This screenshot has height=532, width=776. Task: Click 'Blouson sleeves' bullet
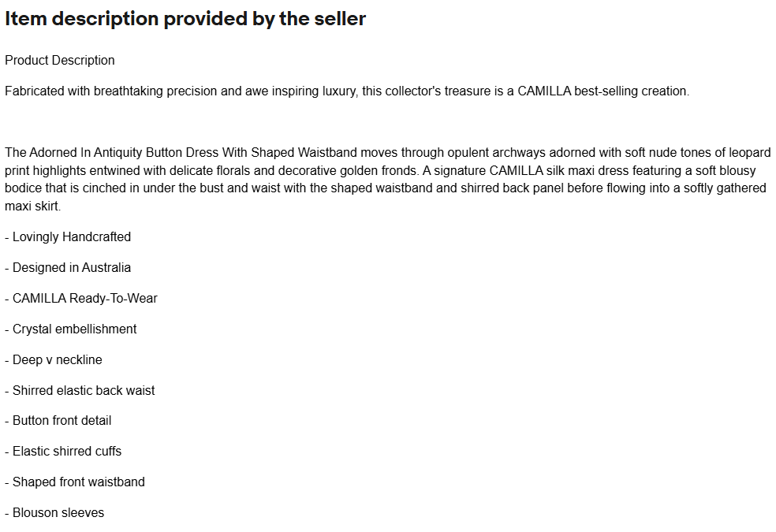pos(54,513)
